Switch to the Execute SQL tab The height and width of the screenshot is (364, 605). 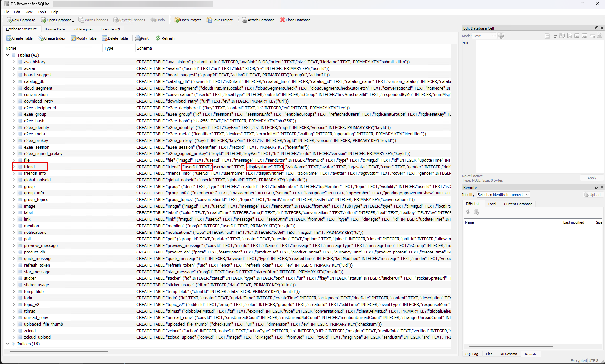111,29
